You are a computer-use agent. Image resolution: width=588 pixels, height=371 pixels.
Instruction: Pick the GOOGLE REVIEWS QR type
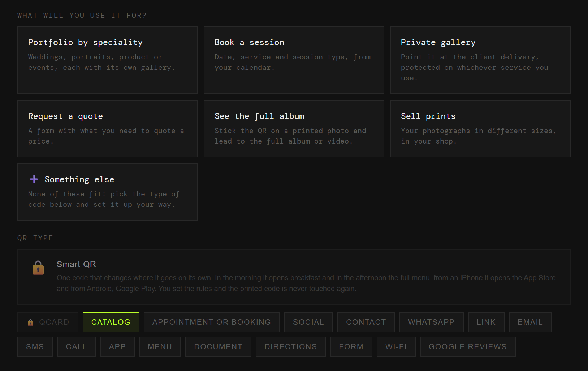click(468, 347)
